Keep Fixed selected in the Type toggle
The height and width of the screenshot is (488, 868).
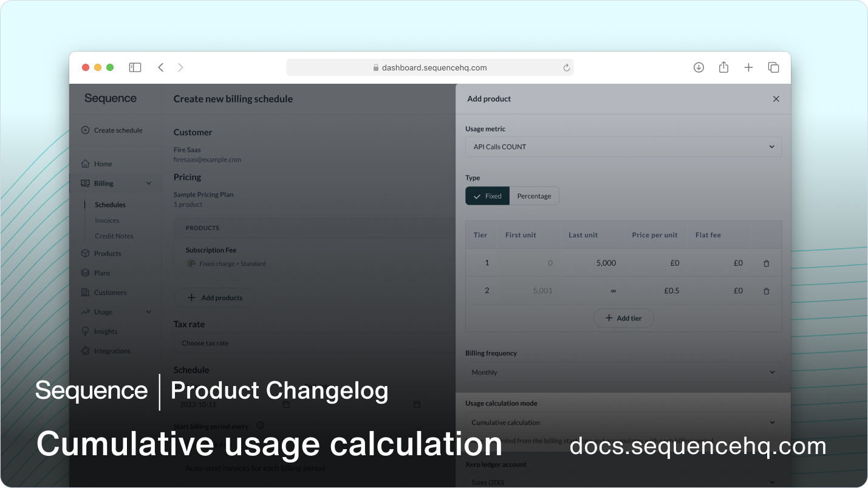tap(487, 195)
